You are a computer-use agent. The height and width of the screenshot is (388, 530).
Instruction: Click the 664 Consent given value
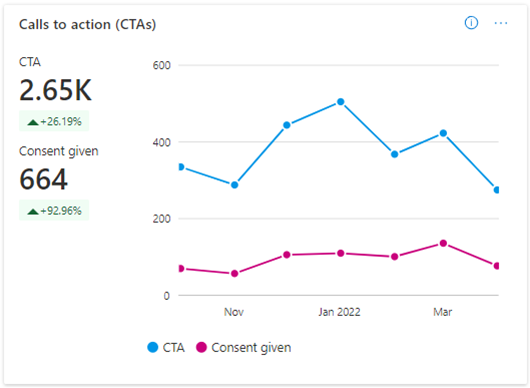43,179
